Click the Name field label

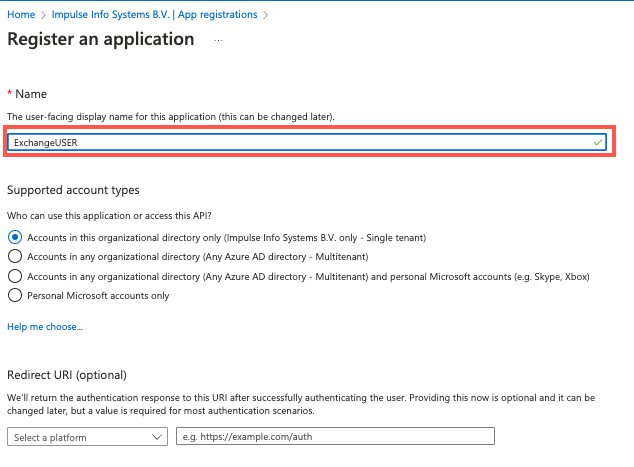tap(31, 94)
